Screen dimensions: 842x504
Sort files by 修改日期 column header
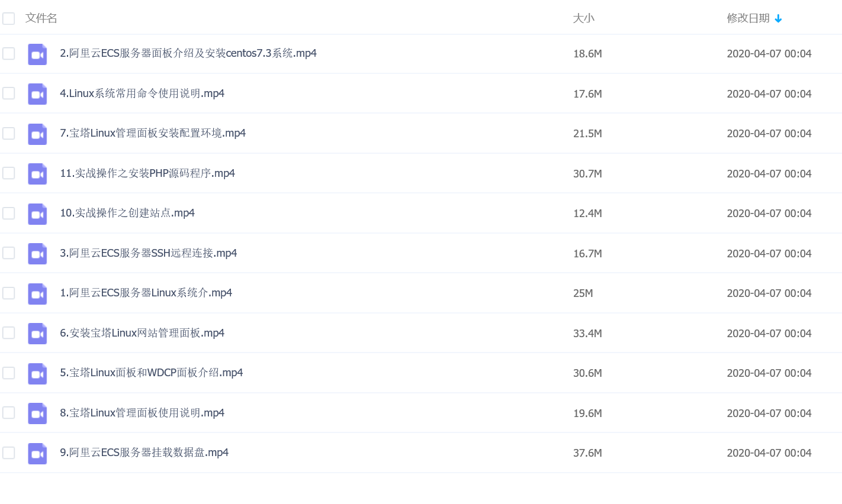pyautogui.click(x=748, y=18)
